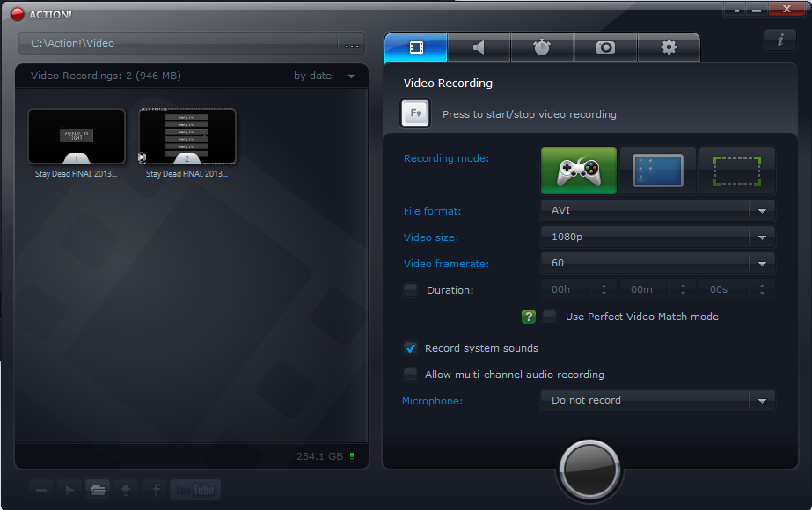Screen dimensions: 812x510
Task: Enable Use Perfect Video Match mode
Action: point(550,317)
